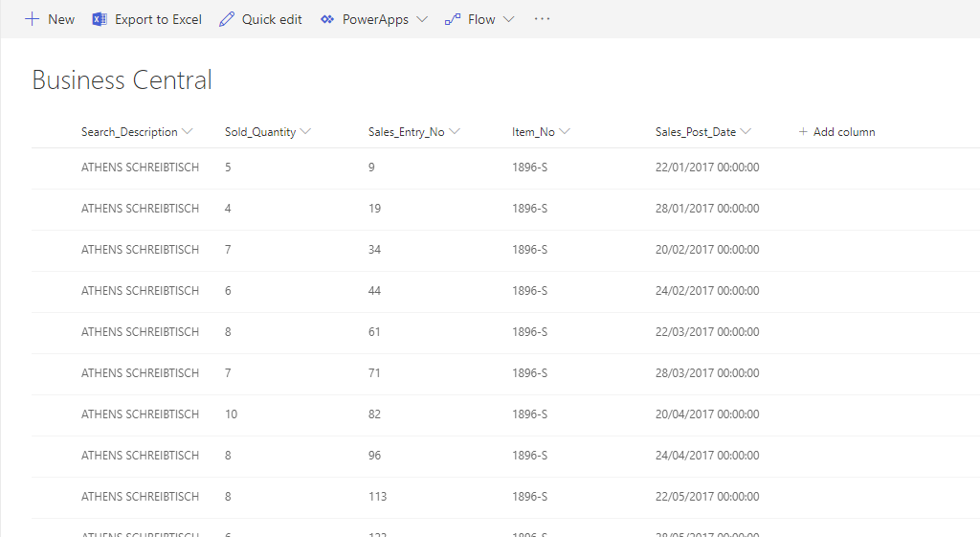Click the PowerApps logo icon
Image resolution: width=980 pixels, height=537 pixels.
[x=327, y=19]
